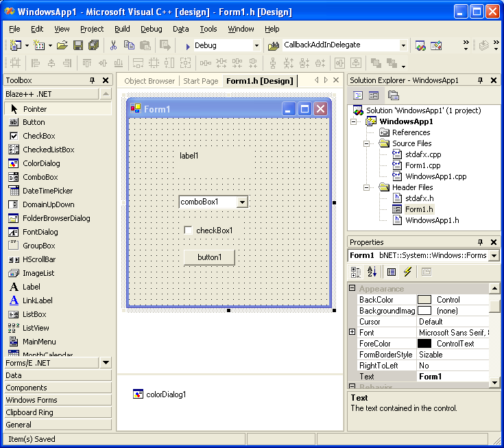
Task: Click the Cut scissors icon
Action: pos(113,45)
